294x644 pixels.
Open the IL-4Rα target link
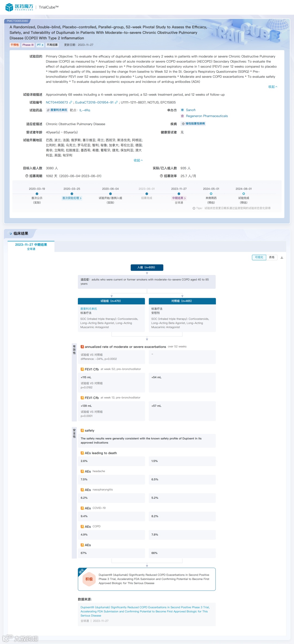[85, 110]
